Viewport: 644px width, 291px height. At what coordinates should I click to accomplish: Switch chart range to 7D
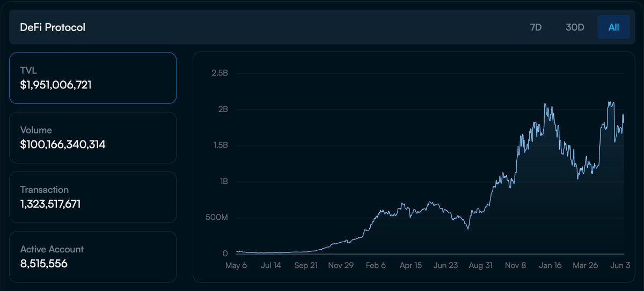(536, 27)
